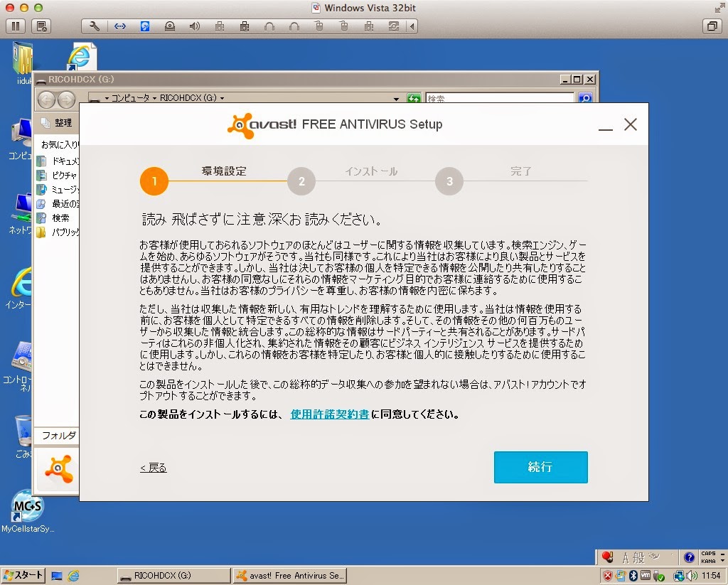This screenshot has width=728, height=585.
Task: Click the Bluetooth tray icon
Action: click(x=633, y=576)
